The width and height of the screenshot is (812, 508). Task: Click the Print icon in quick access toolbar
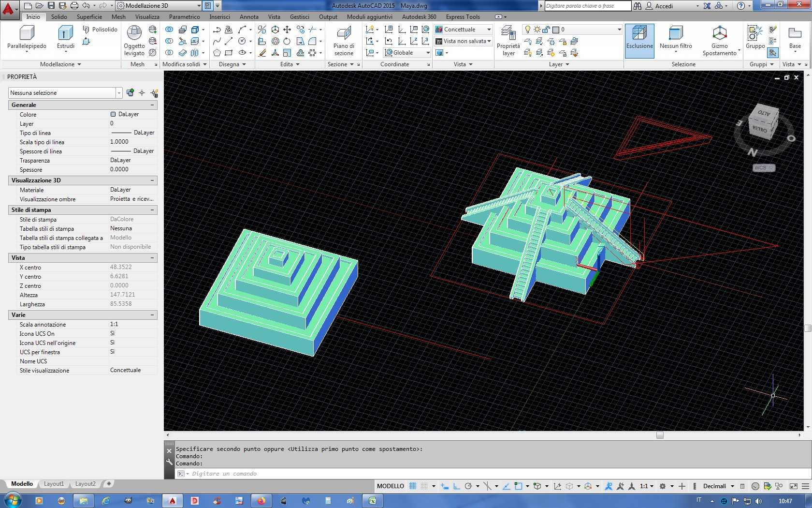point(74,6)
